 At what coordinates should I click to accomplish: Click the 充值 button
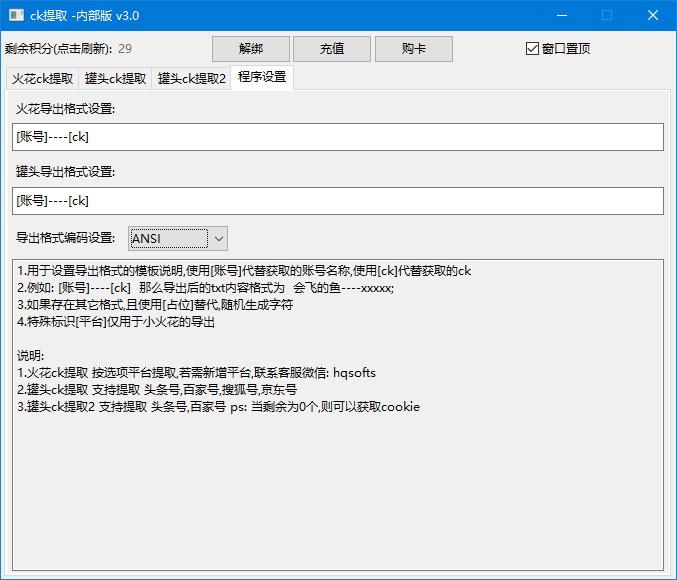[332, 48]
